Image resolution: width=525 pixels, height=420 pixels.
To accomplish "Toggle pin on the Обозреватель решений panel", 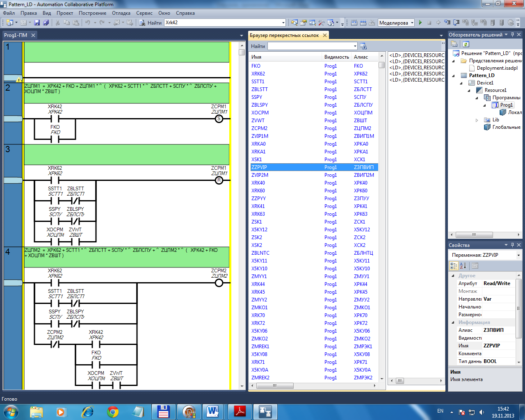I will (x=512, y=35).
